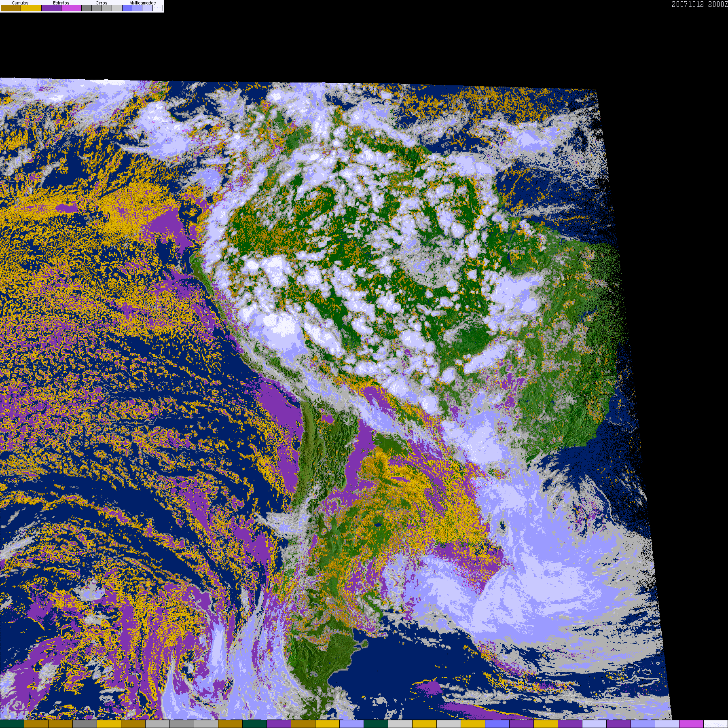The image size is (728, 728).
Task: Click the Estratos legend label
Action: (61, 3)
